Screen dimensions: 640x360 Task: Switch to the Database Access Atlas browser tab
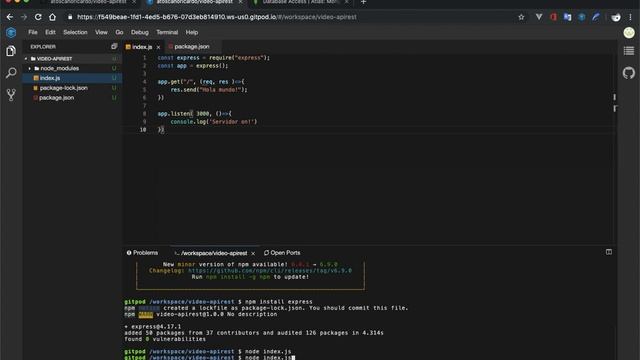click(301, 2)
